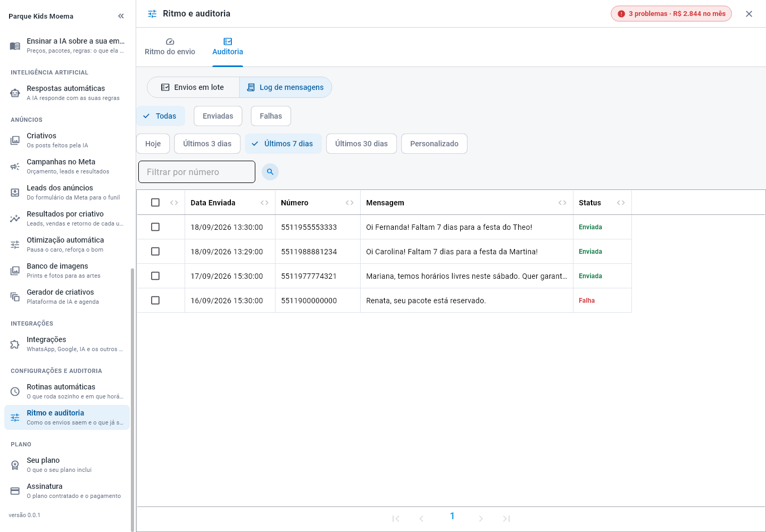Click the megaphone icon for Campanhas no Meta

tap(15, 167)
